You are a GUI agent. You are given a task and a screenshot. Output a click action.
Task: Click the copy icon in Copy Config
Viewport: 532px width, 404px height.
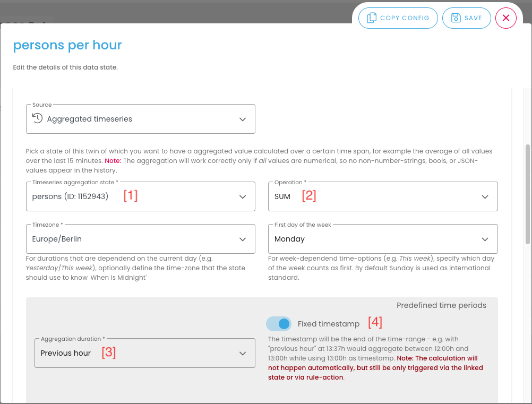tap(371, 18)
